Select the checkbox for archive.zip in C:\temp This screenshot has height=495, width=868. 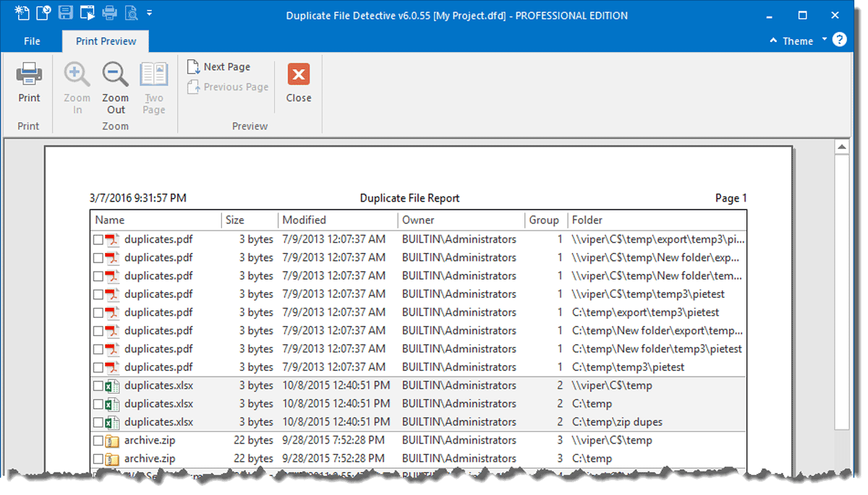pyautogui.click(x=99, y=458)
